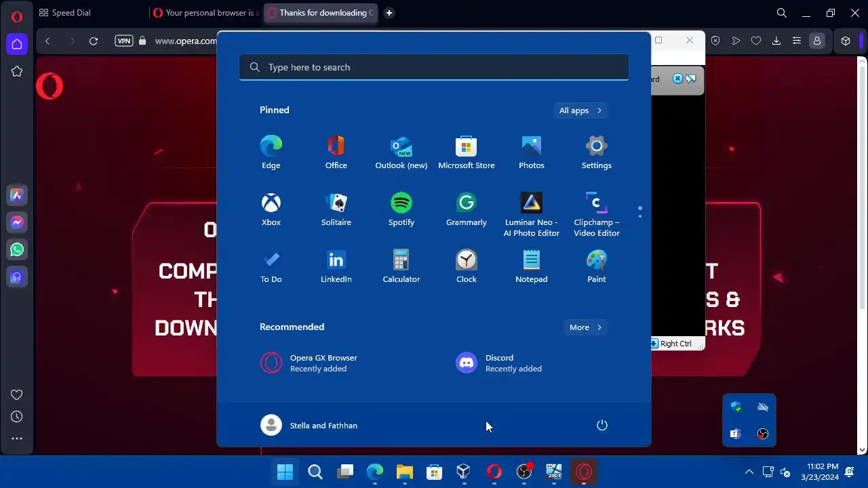868x488 pixels.
Task: Click the Opera address bar URL
Action: pyautogui.click(x=186, y=41)
